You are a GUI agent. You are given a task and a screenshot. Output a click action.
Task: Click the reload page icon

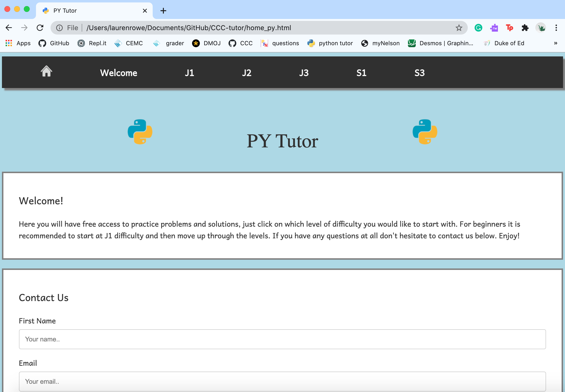[x=40, y=28]
